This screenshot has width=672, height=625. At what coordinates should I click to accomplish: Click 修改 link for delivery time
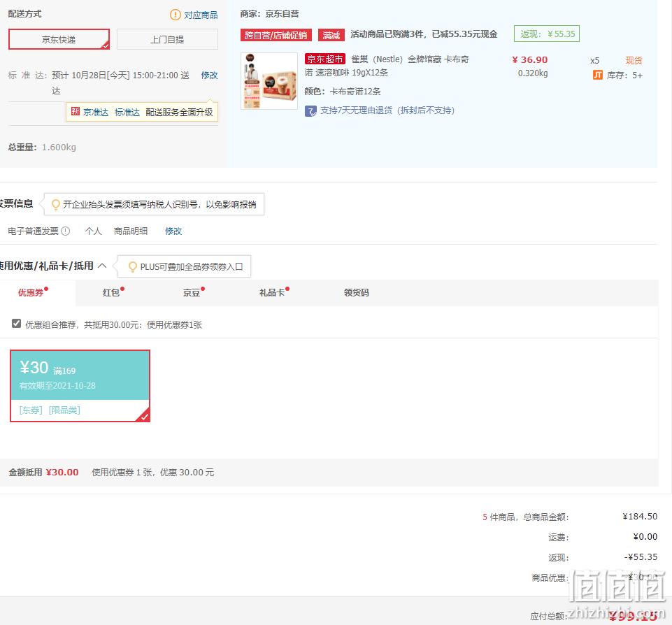210,76
